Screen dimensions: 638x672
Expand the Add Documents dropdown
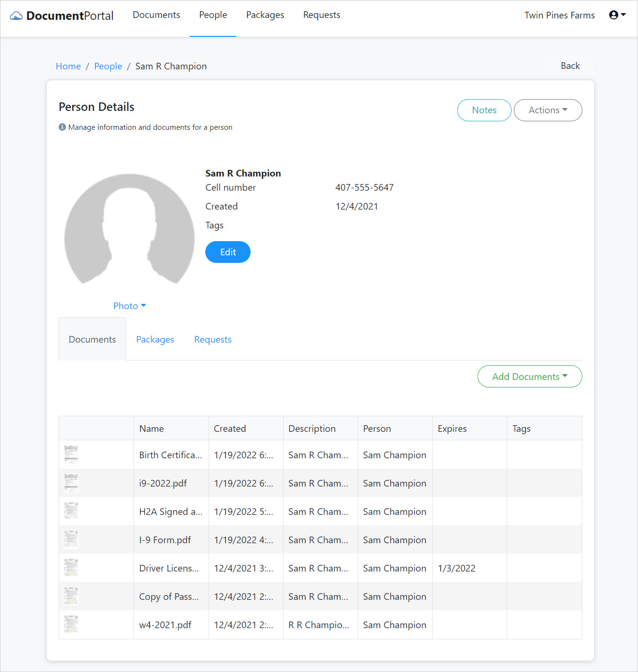coord(529,376)
